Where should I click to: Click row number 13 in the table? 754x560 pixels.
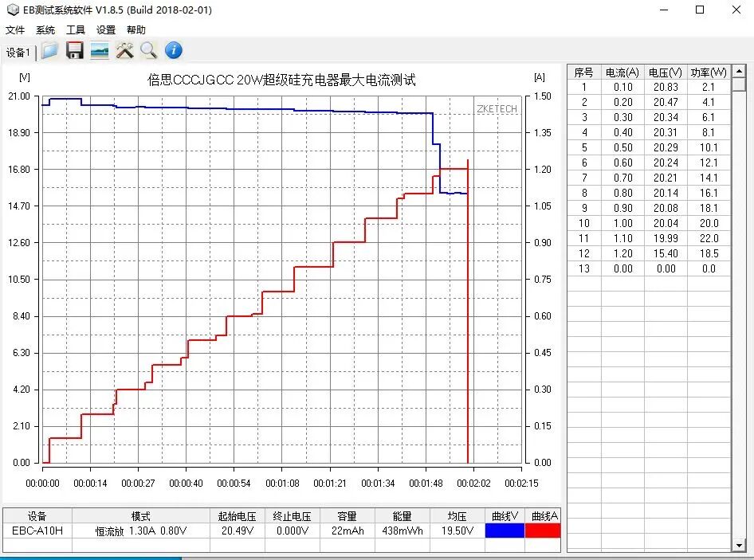tap(583, 268)
